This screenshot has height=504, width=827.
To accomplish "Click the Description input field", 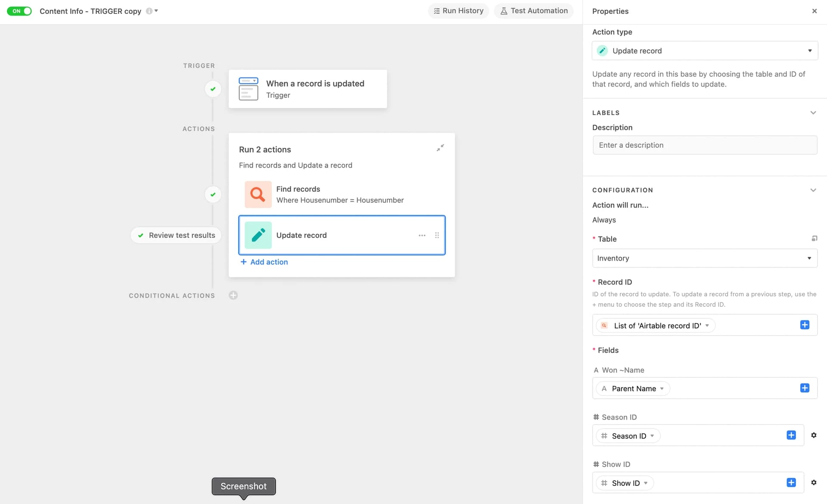I will pos(705,145).
